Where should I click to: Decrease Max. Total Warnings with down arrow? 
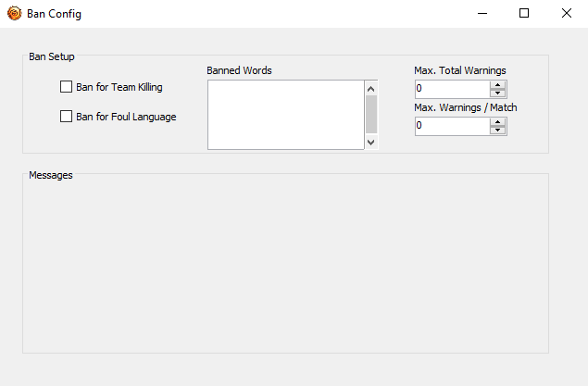pyautogui.click(x=498, y=93)
